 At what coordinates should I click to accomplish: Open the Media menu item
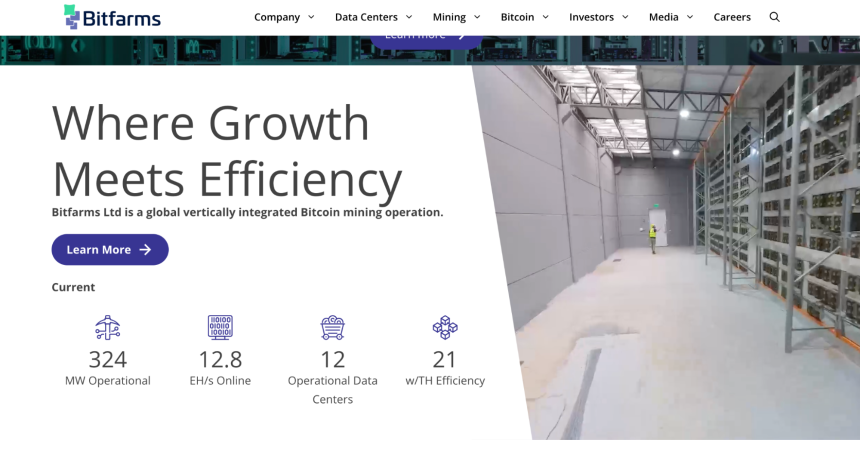[x=664, y=17]
